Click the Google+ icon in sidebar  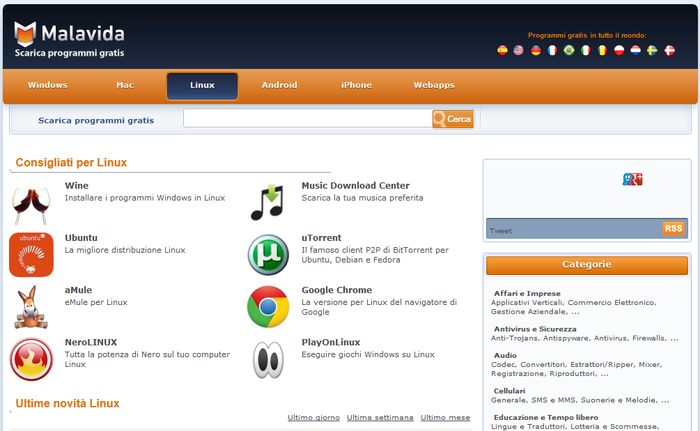pyautogui.click(x=632, y=179)
